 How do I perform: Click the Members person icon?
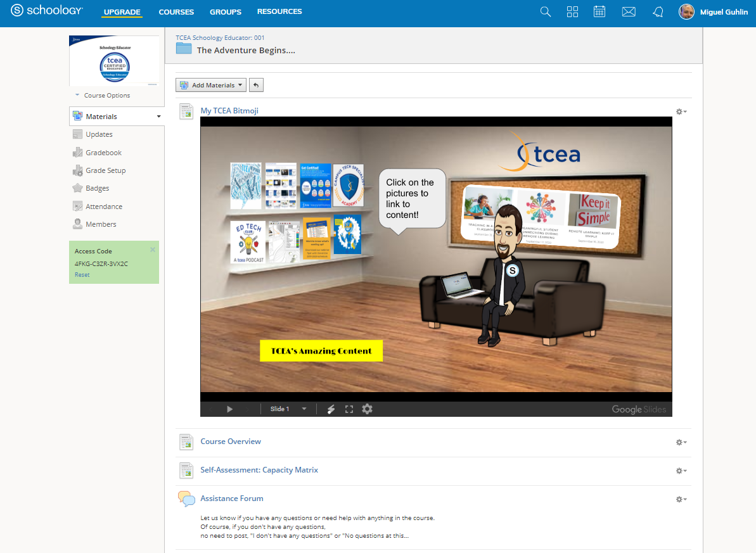(77, 224)
